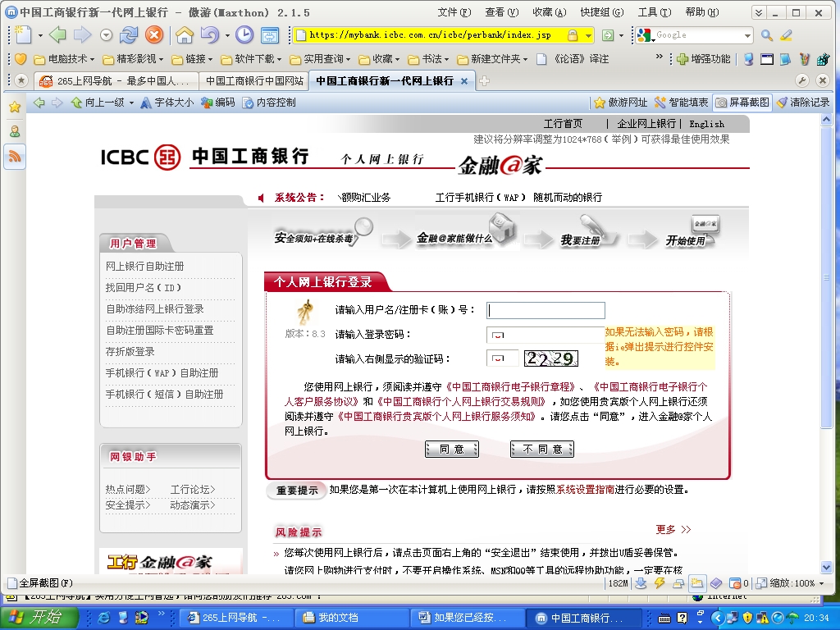
Task: Stop loading with the red X icon
Action: click(153, 34)
